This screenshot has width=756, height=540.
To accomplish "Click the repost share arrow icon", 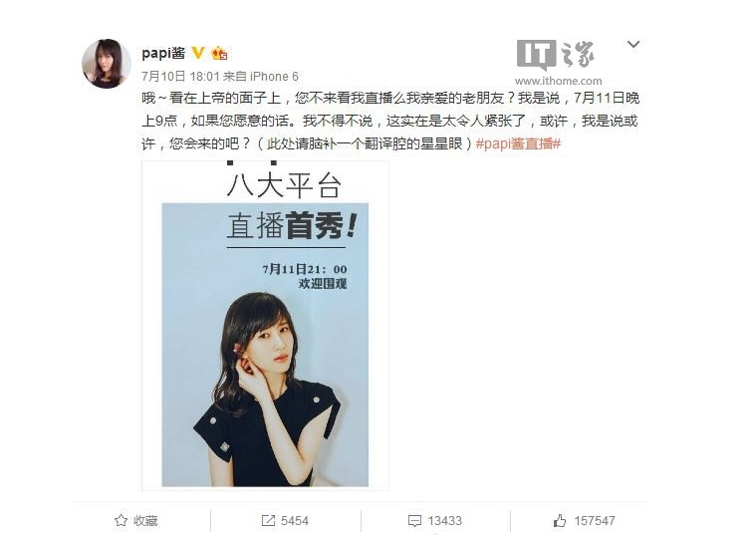I will click(268, 521).
